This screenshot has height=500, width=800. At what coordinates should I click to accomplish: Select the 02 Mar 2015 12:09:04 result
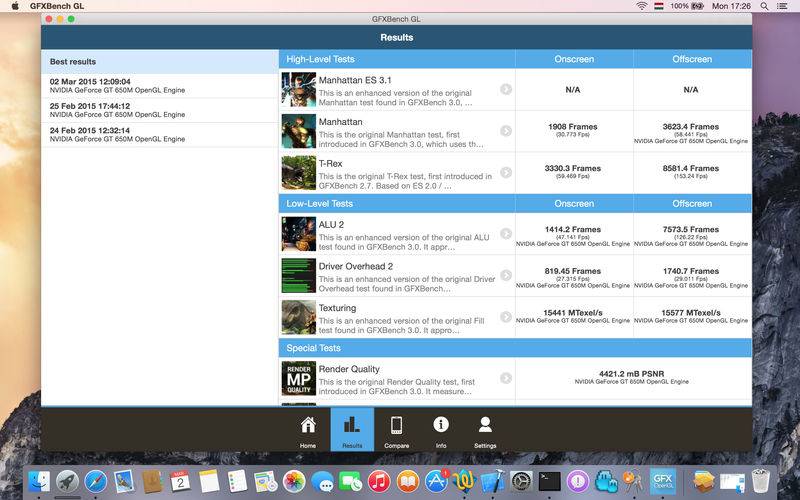pos(160,86)
